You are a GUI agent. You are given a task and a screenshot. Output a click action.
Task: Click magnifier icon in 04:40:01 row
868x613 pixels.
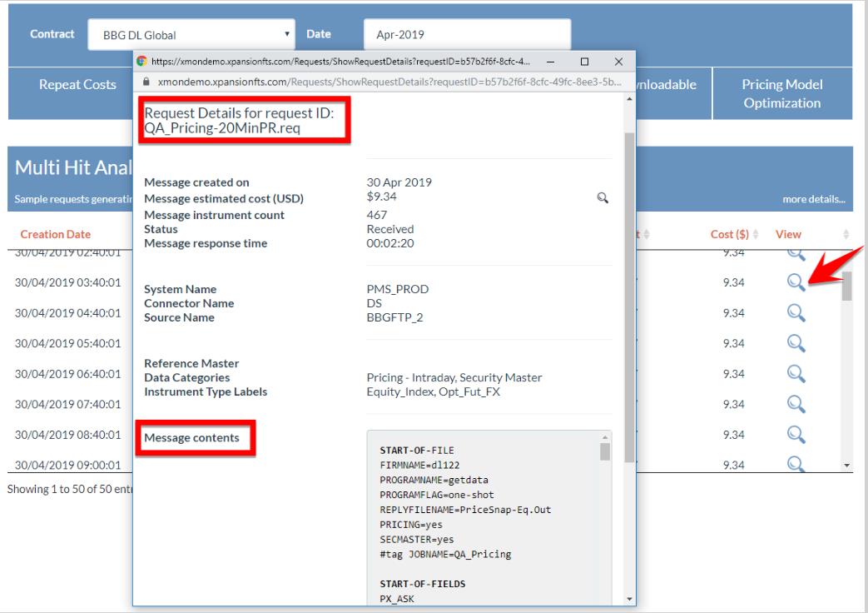tap(795, 313)
